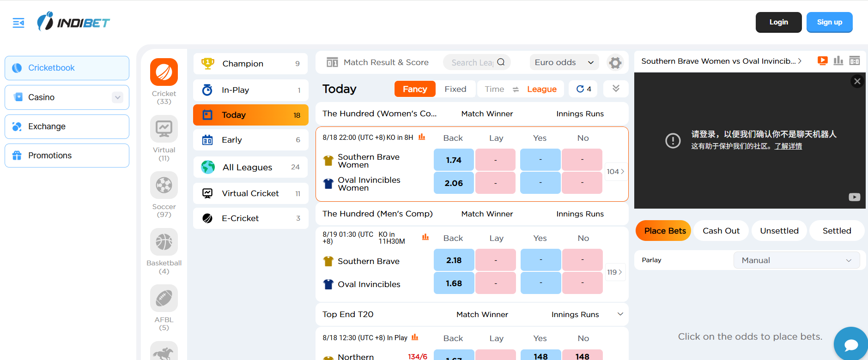
Task: Collapse the hamburger sidebar menu icon
Action: [18, 23]
